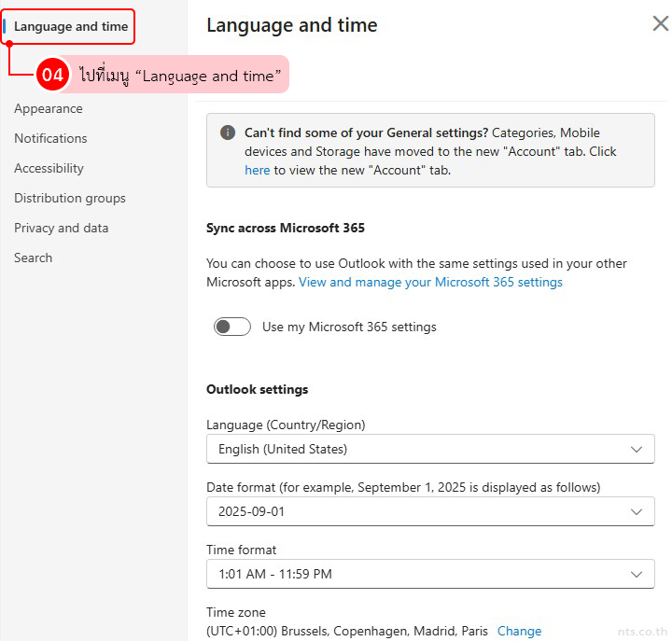This screenshot has height=641, width=672.
Task: Open the Language (Country/Region) dropdown
Action: tap(430, 449)
